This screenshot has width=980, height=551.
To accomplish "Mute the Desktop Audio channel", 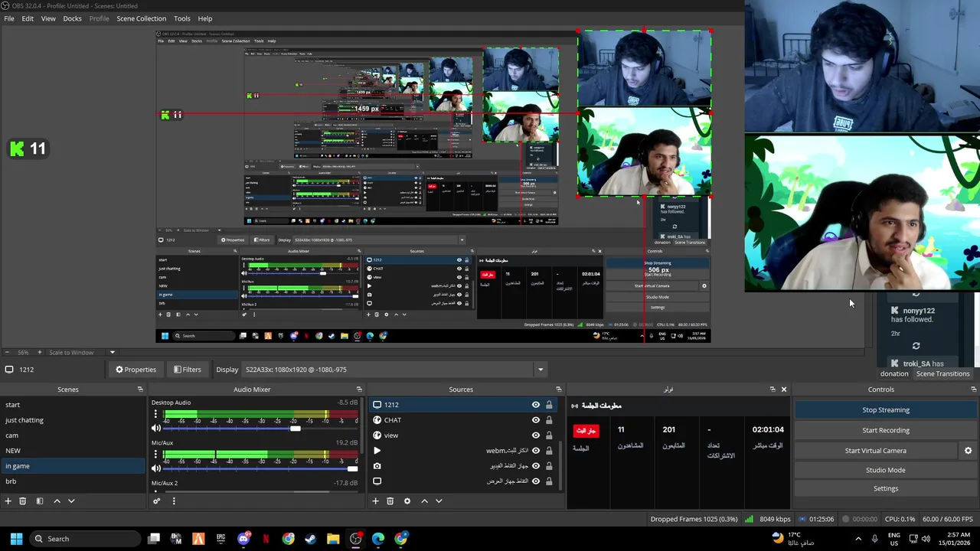I will click(156, 429).
